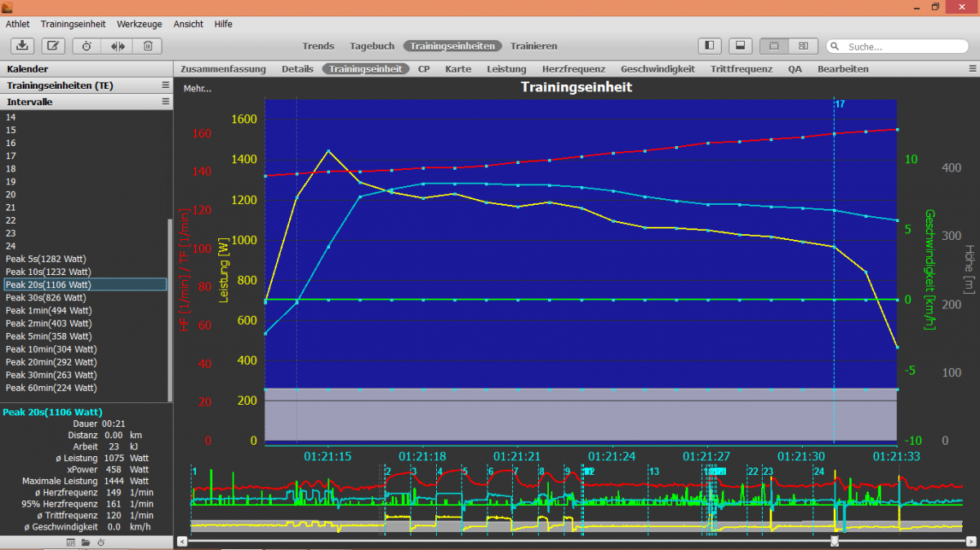Switch to the Herzfrequenz tab

tap(573, 69)
